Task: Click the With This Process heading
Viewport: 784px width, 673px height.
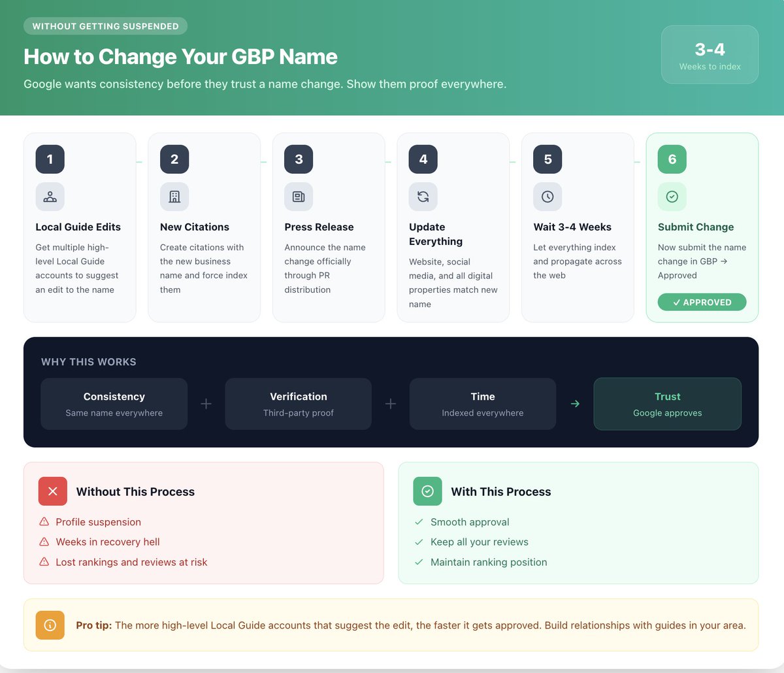Action: click(x=501, y=491)
